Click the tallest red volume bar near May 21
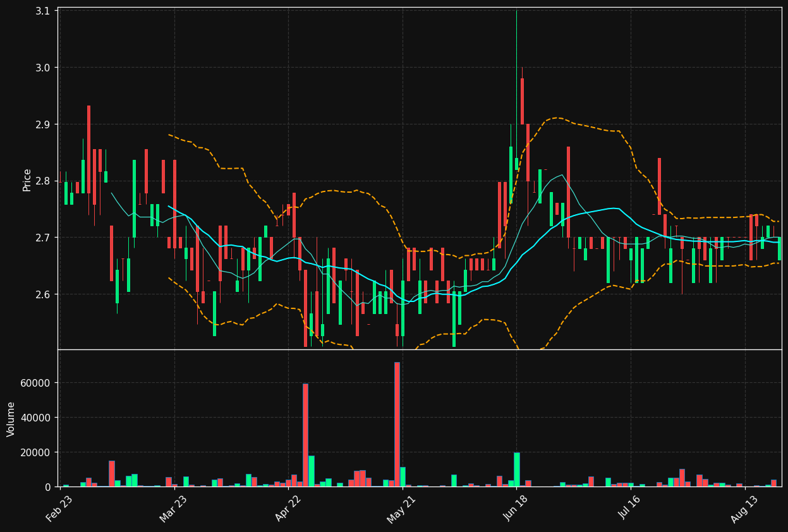This screenshot has width=788, height=532. point(397,424)
